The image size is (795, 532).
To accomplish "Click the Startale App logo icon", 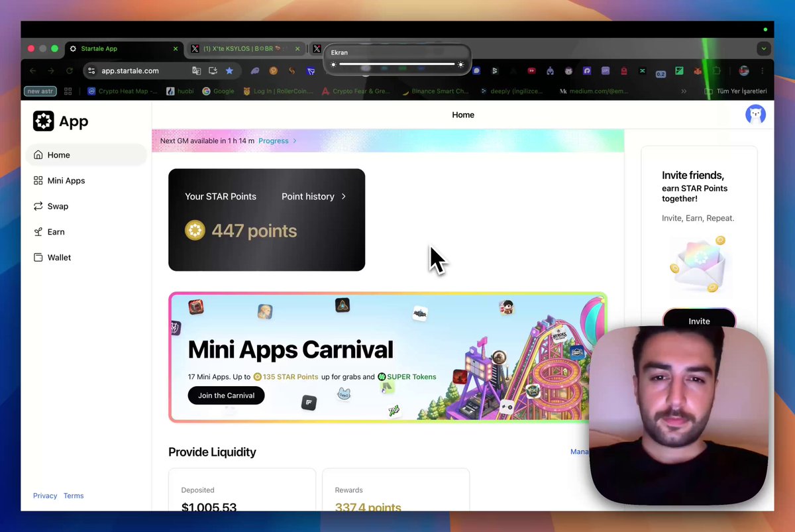I will click(44, 121).
